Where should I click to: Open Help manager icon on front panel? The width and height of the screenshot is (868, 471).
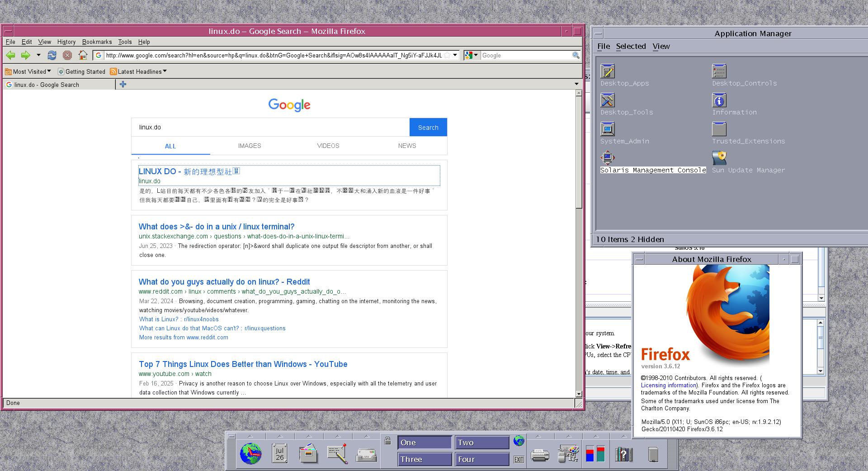click(x=624, y=454)
